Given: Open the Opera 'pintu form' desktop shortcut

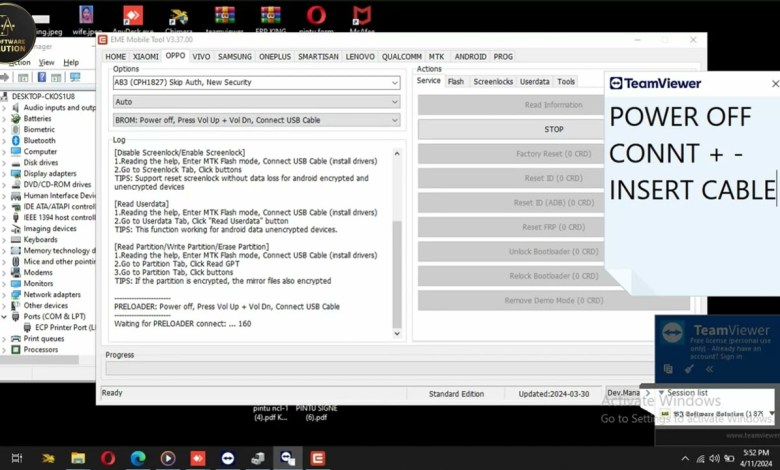Looking at the screenshot, I should tap(316, 19).
